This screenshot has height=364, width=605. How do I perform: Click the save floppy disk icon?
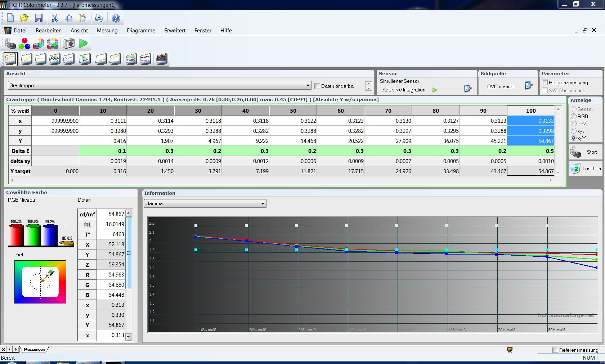[x=39, y=18]
